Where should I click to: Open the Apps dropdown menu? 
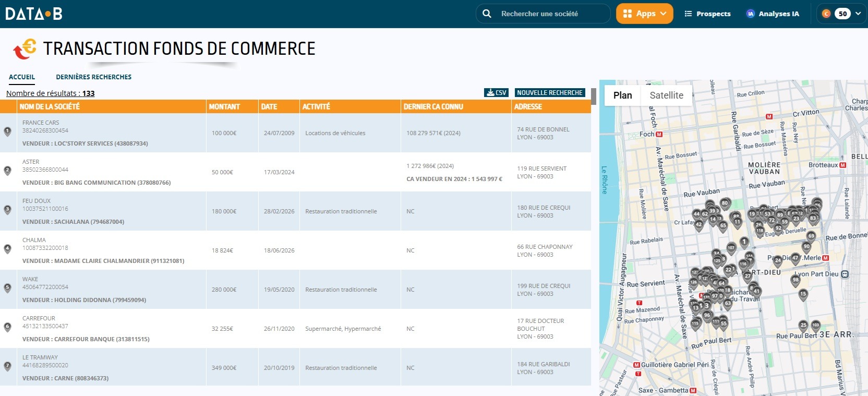(645, 14)
